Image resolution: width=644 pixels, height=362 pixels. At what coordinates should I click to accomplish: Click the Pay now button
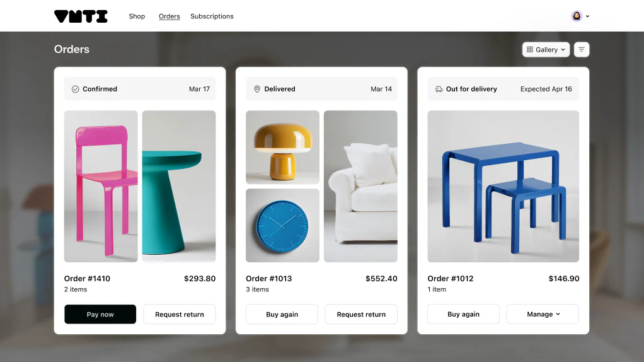100,314
